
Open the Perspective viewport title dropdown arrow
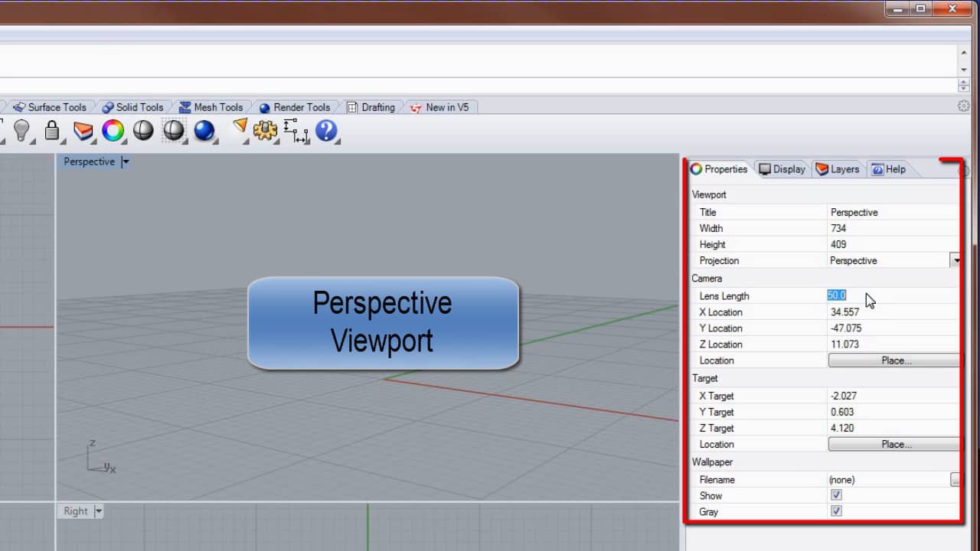(x=126, y=161)
